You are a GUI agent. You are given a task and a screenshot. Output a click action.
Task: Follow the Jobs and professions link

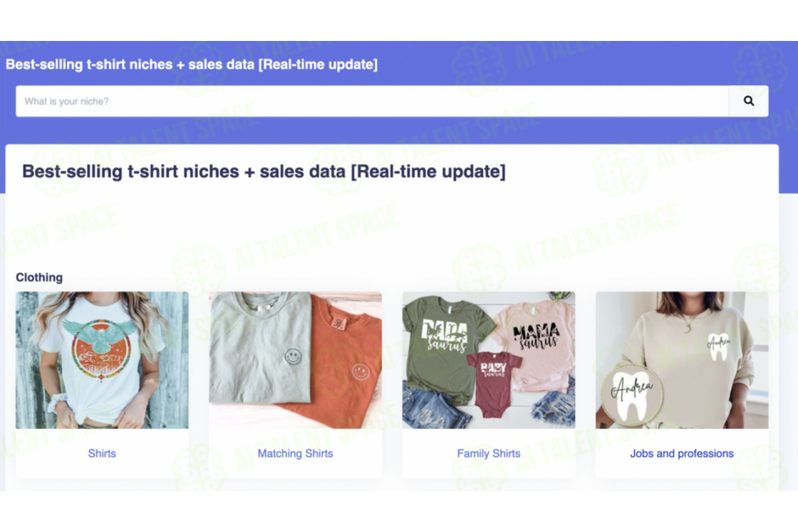pyautogui.click(x=682, y=453)
